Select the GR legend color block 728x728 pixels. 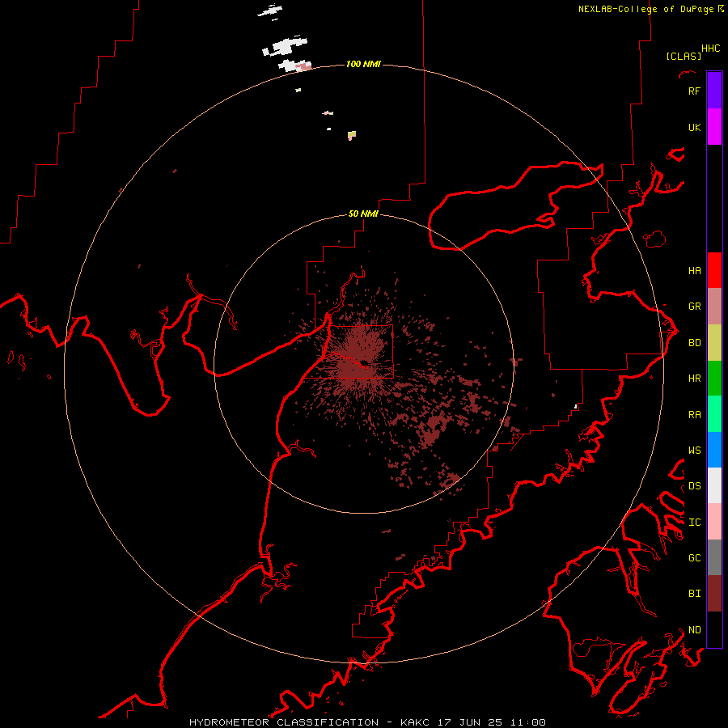714,307
